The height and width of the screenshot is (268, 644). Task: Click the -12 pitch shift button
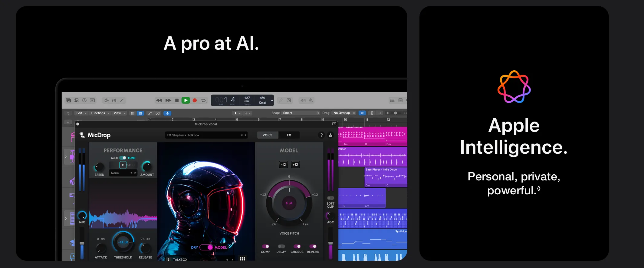[283, 165]
